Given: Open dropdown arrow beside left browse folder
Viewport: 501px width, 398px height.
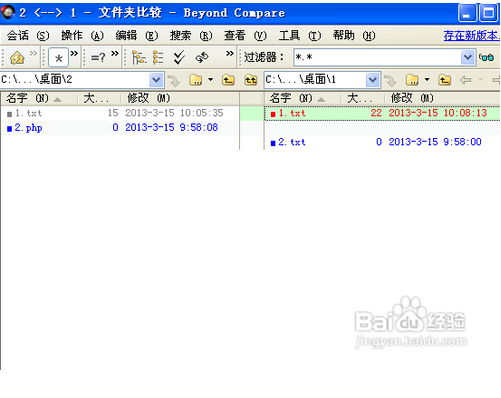Looking at the screenshot, I should [x=210, y=80].
